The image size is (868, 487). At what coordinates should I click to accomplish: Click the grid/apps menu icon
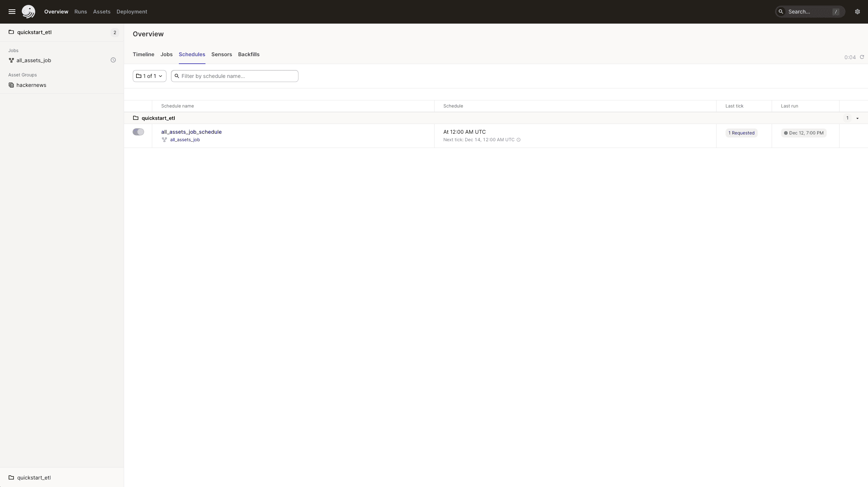(11, 11)
